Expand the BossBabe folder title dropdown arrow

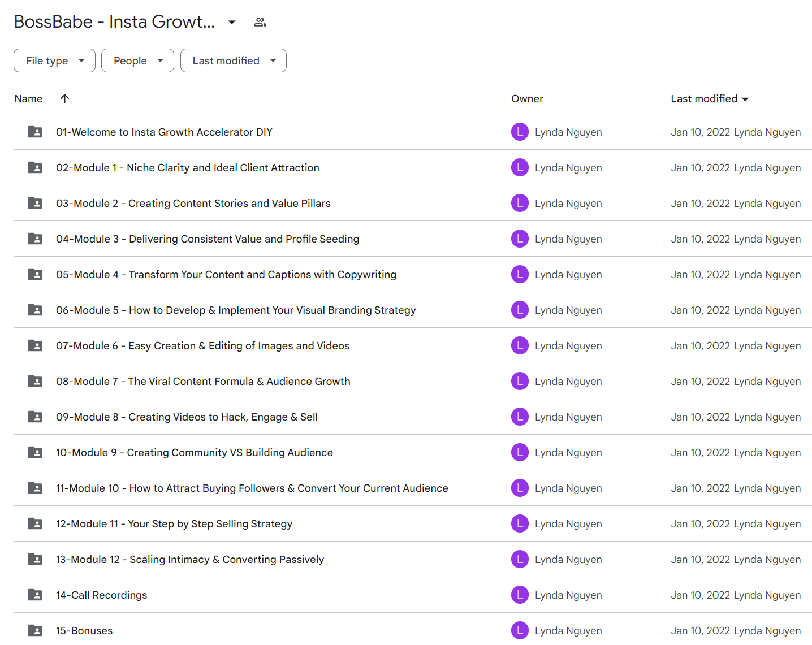coord(232,22)
